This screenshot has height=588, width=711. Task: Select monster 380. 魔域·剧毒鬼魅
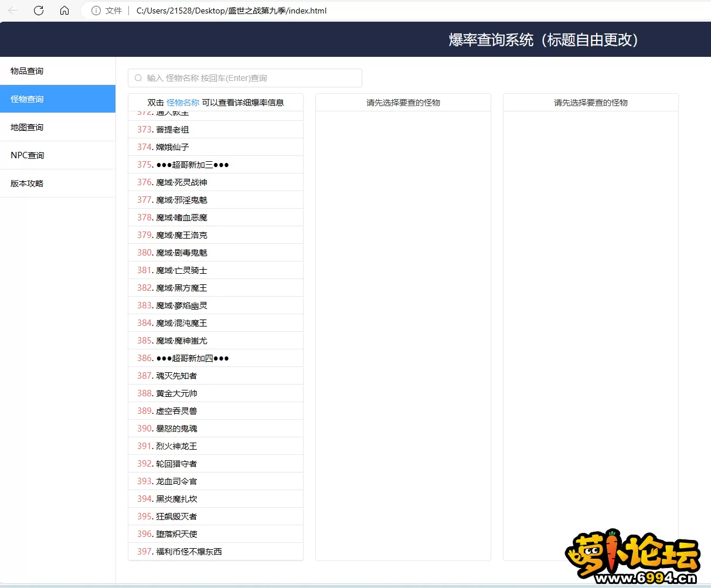pos(216,253)
